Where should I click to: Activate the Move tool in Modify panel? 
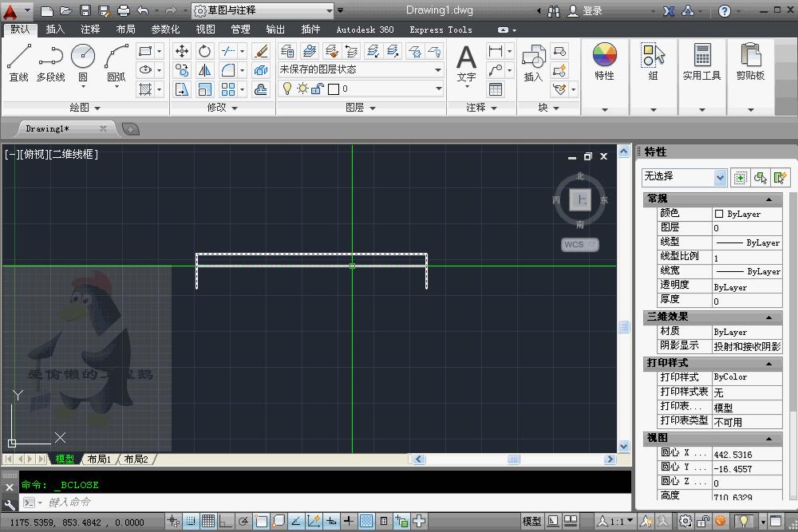pos(182,51)
